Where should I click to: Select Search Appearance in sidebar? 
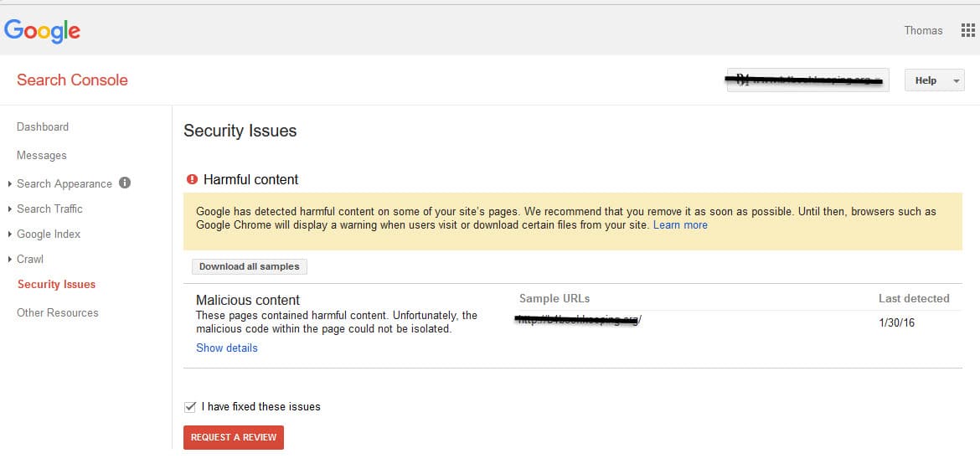click(64, 184)
